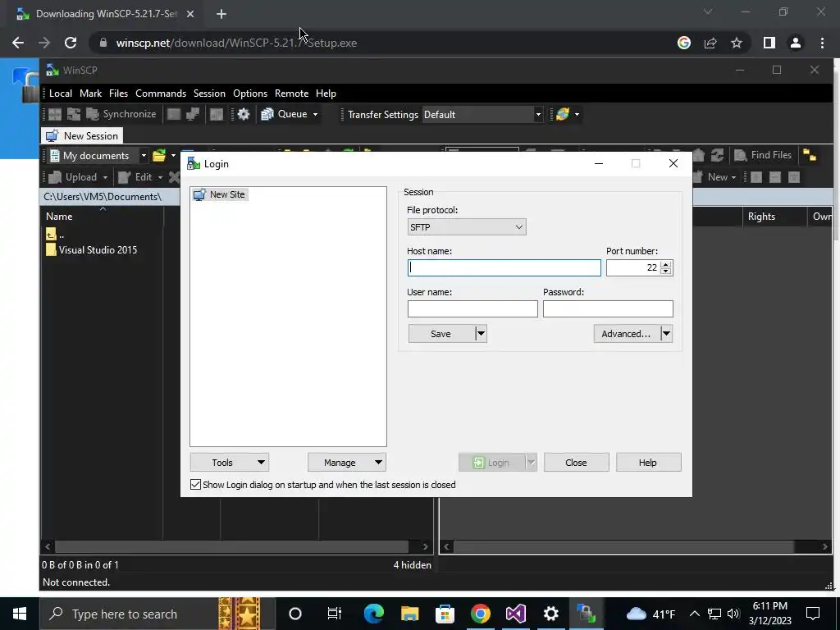The width and height of the screenshot is (840, 630).
Task: Open File Explorer from taskbar
Action: 409,614
